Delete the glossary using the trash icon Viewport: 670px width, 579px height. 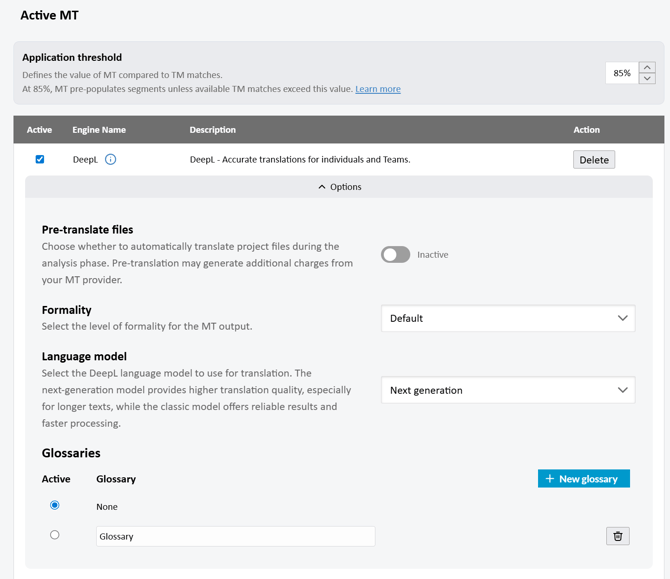point(617,536)
